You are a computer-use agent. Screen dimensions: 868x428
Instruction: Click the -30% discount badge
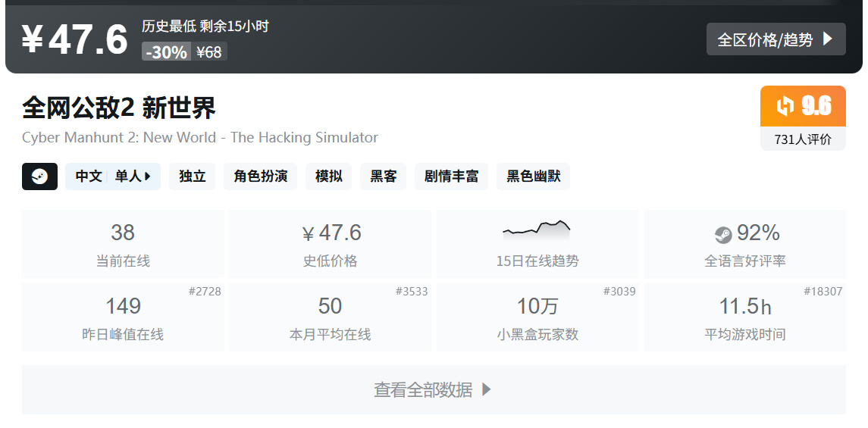point(167,52)
